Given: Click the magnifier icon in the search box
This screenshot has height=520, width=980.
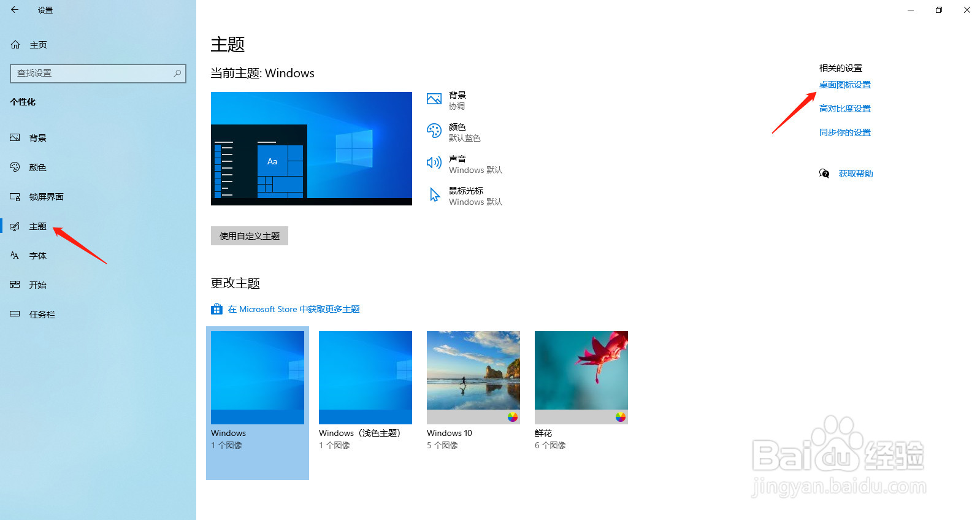Looking at the screenshot, I should 177,73.
